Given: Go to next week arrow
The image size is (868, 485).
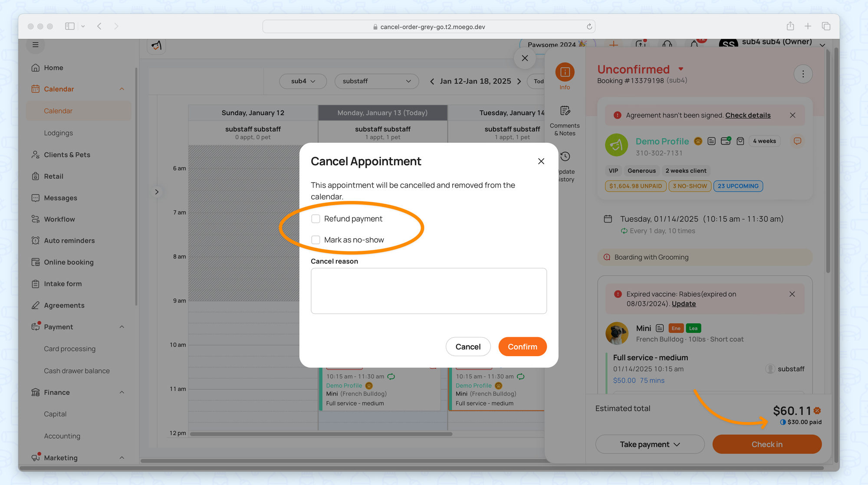Looking at the screenshot, I should 519,81.
